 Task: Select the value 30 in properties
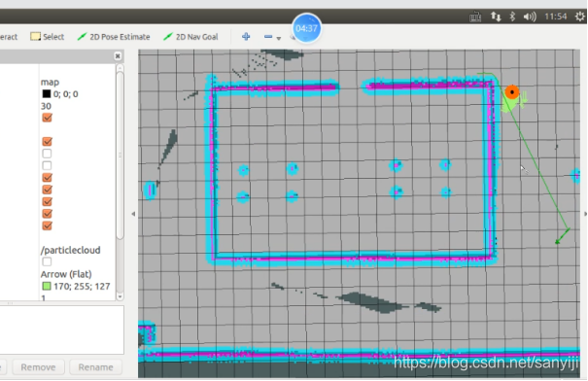46,106
